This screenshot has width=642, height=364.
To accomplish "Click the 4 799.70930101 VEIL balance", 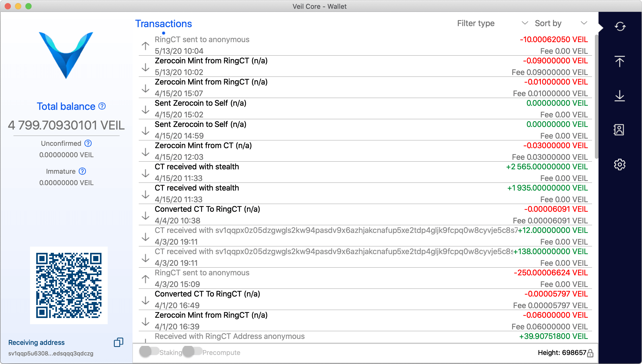I will click(x=66, y=125).
